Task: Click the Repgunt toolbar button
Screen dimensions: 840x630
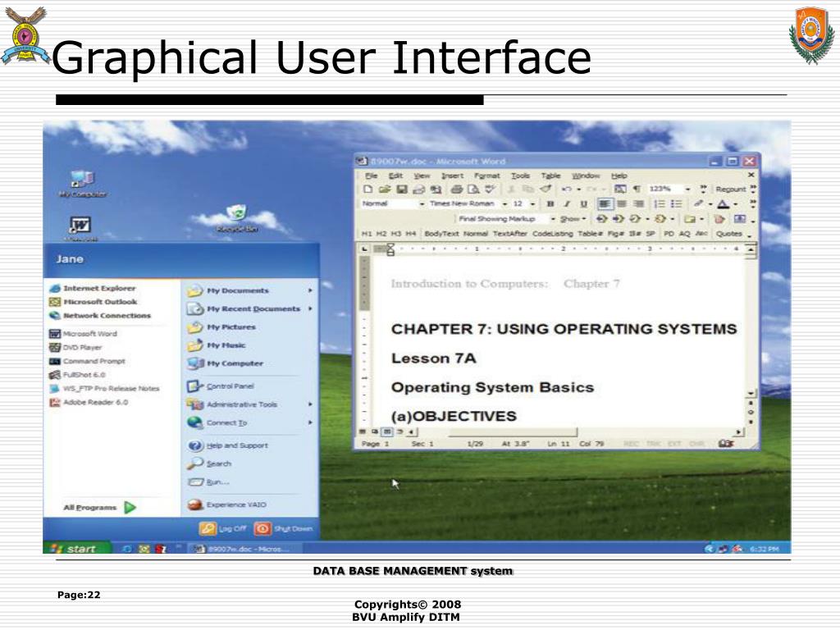Action: (x=731, y=189)
